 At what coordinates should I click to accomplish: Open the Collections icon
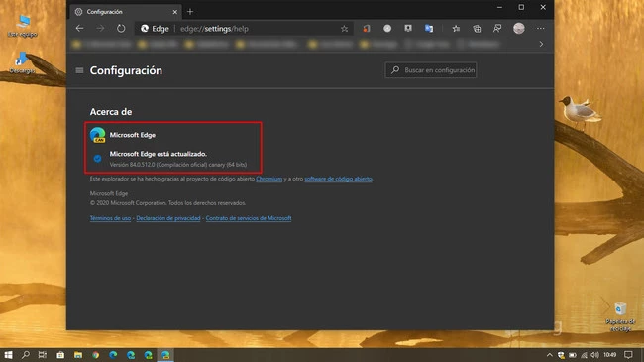(477, 29)
